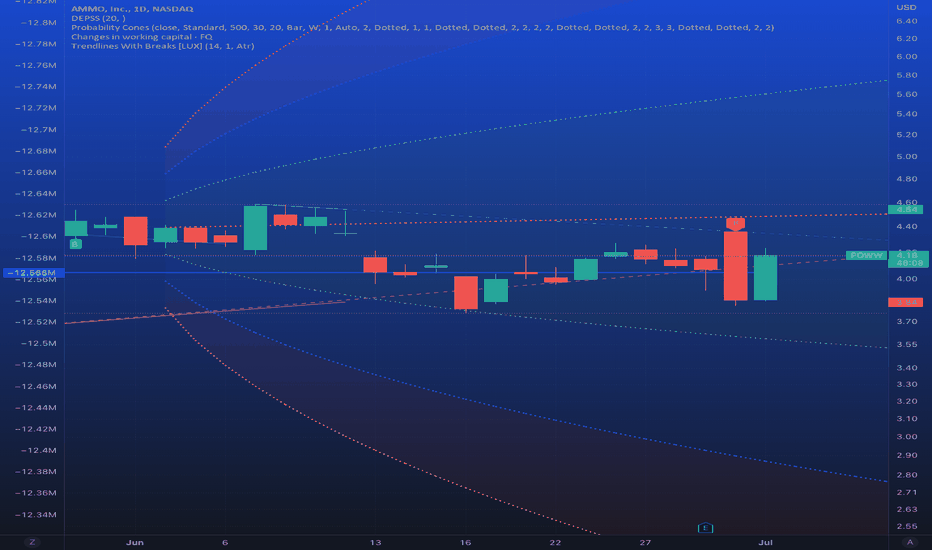The height and width of the screenshot is (550, 932).
Task: Click the green B marker below the first candle
Action: 75,244
